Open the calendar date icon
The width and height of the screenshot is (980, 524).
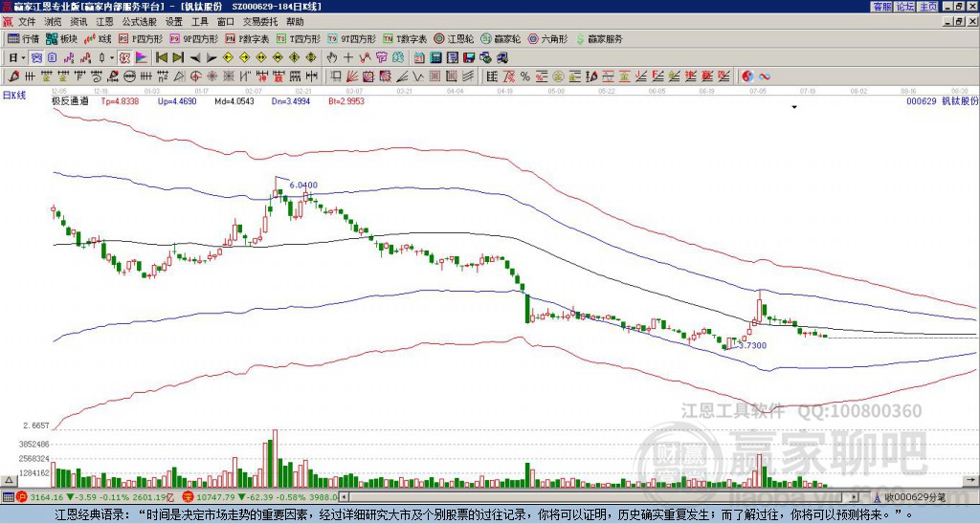419,58
